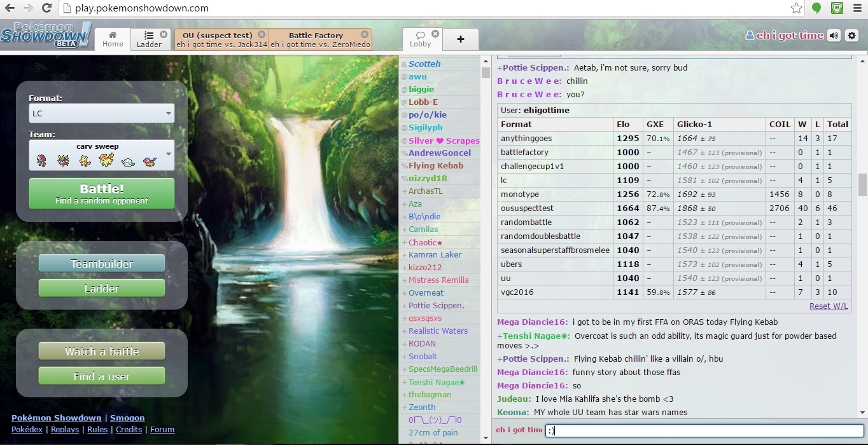
Task: Expand the carv sweep team selector
Action: point(102,155)
